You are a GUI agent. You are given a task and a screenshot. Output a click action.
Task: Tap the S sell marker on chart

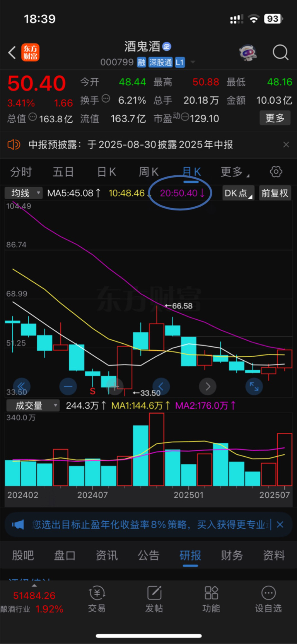point(92,391)
